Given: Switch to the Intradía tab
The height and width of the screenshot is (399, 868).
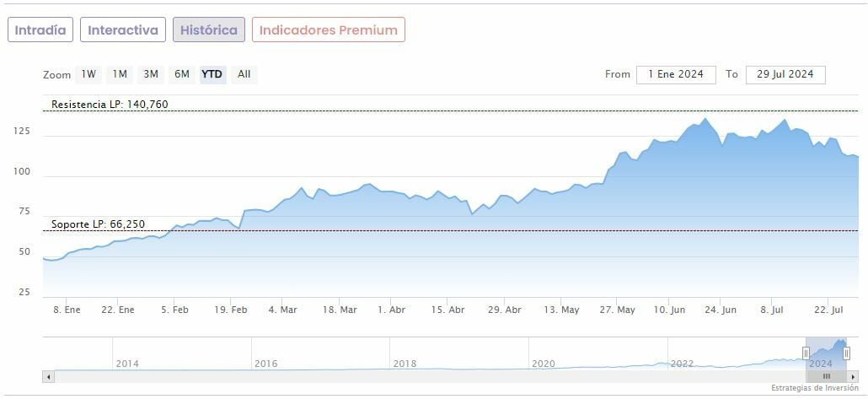Looking at the screenshot, I should pos(40,30).
